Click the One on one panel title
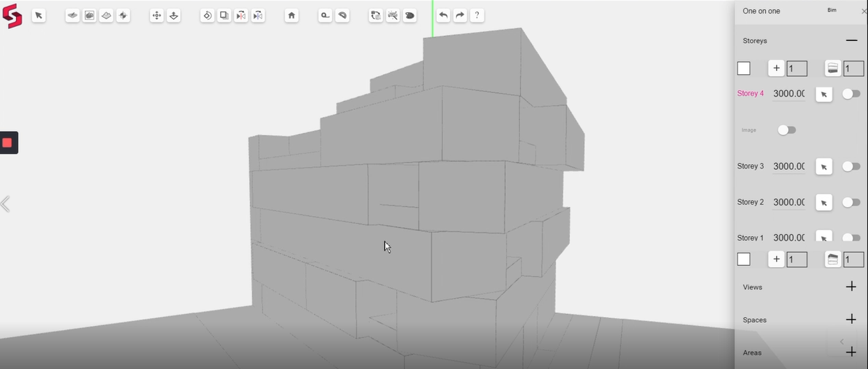Screen dimensions: 868x369 [x=761, y=11]
